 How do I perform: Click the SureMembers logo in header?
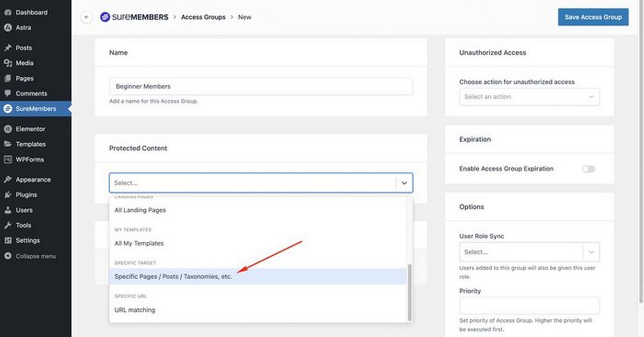click(x=134, y=17)
